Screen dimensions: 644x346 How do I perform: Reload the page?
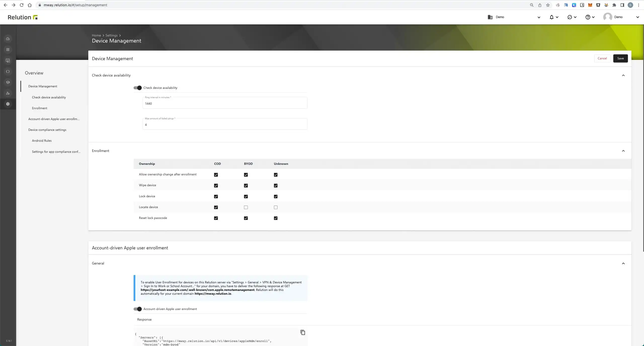click(22, 5)
